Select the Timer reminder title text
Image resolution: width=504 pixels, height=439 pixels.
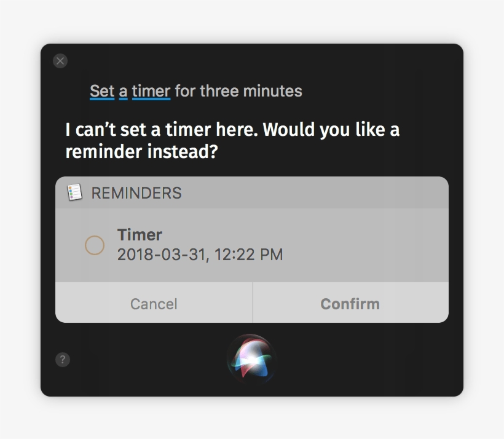pos(140,234)
